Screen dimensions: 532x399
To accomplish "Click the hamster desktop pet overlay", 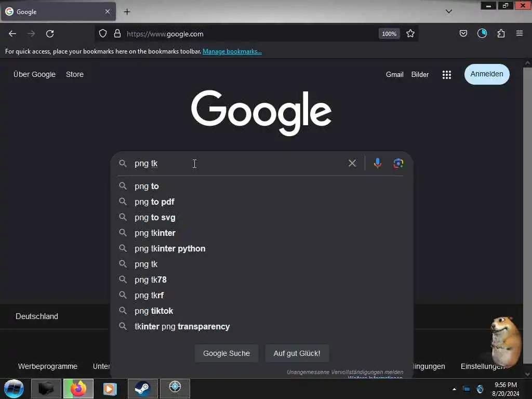I will coord(505,342).
